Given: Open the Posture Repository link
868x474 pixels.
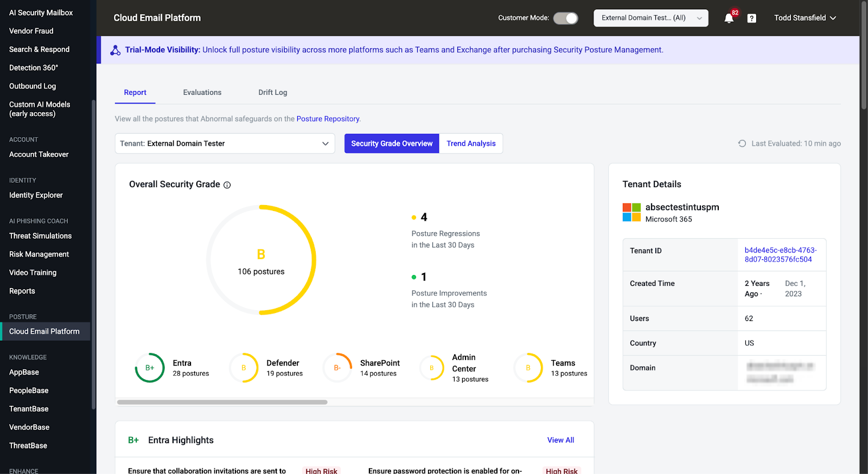Looking at the screenshot, I should pyautogui.click(x=328, y=119).
